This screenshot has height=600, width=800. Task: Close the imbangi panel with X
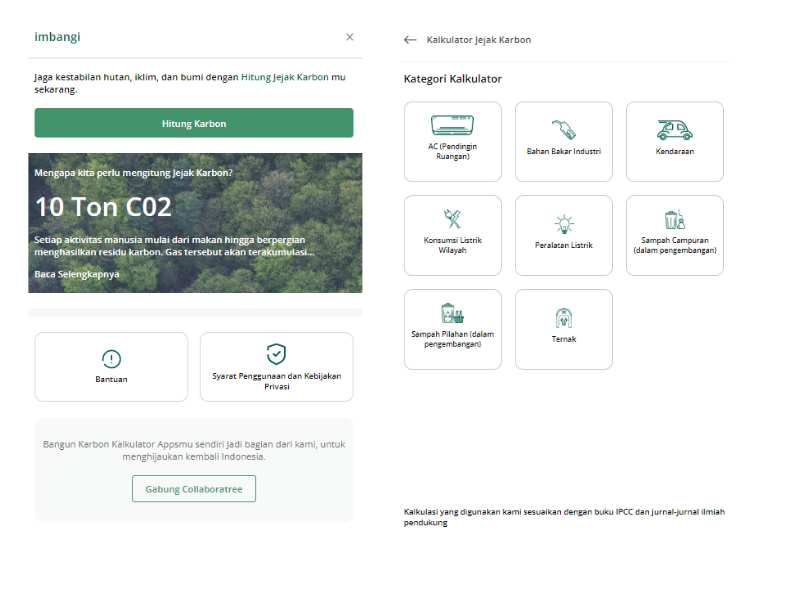[349, 37]
